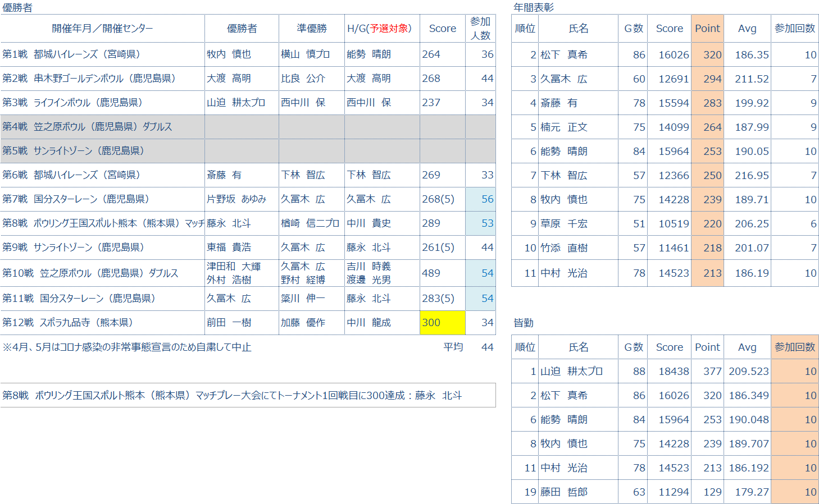Screen dimensions: 819x504
Task: Select the orange 参加回数 header in 皆勤
Action: [x=794, y=347]
